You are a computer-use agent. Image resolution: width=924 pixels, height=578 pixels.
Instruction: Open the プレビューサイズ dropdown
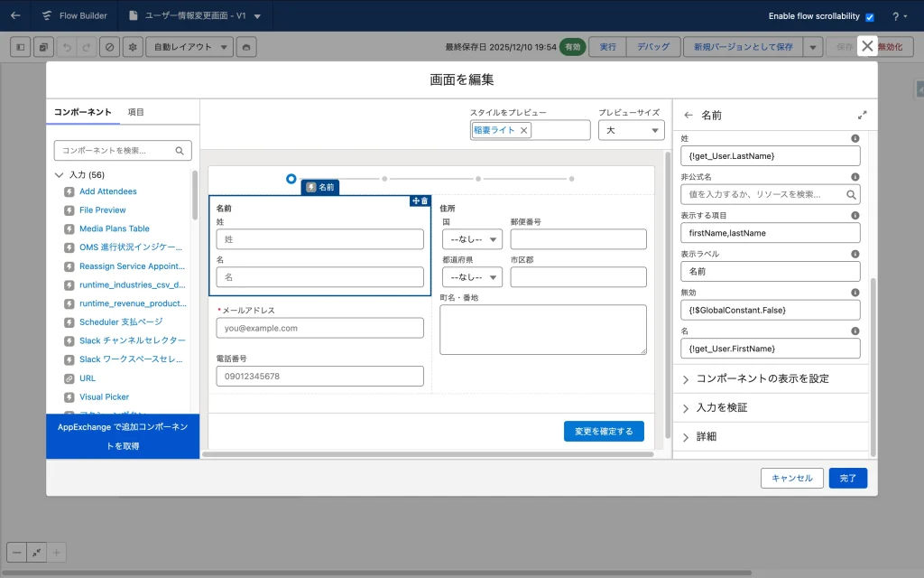(631, 130)
